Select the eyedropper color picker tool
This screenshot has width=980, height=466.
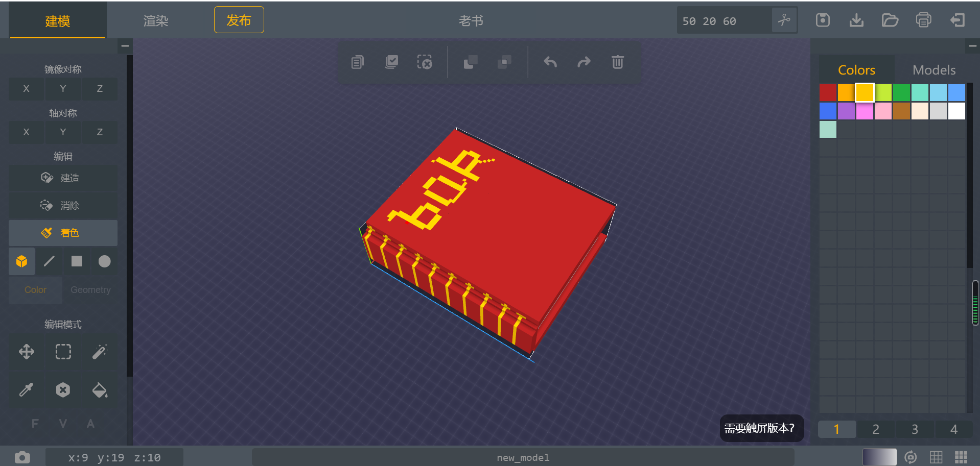point(27,390)
